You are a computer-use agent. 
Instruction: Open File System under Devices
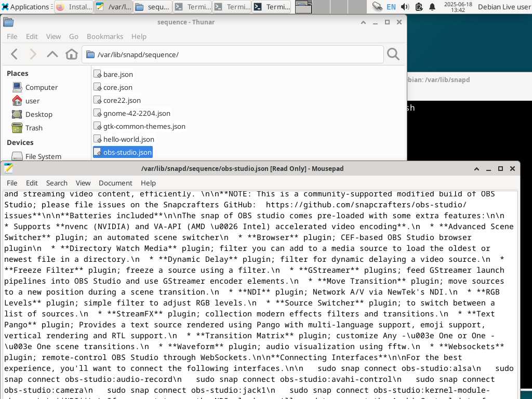[37, 156]
